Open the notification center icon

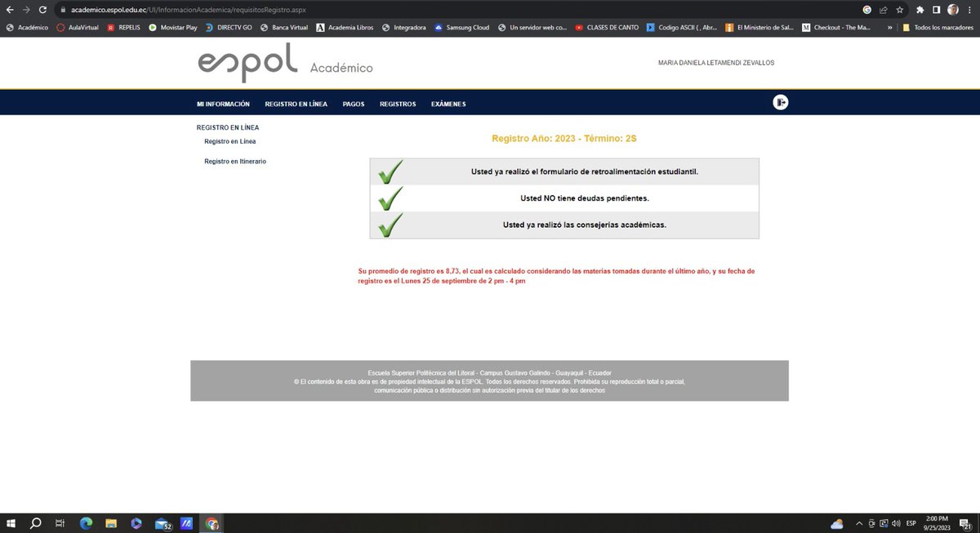pyautogui.click(x=967, y=523)
